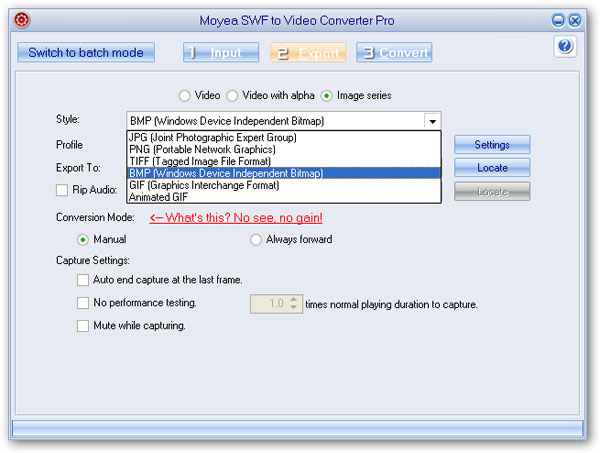Viewport: 600px width, 453px height.
Task: Click the 'Conversion Mode:' label
Action: [95, 217]
